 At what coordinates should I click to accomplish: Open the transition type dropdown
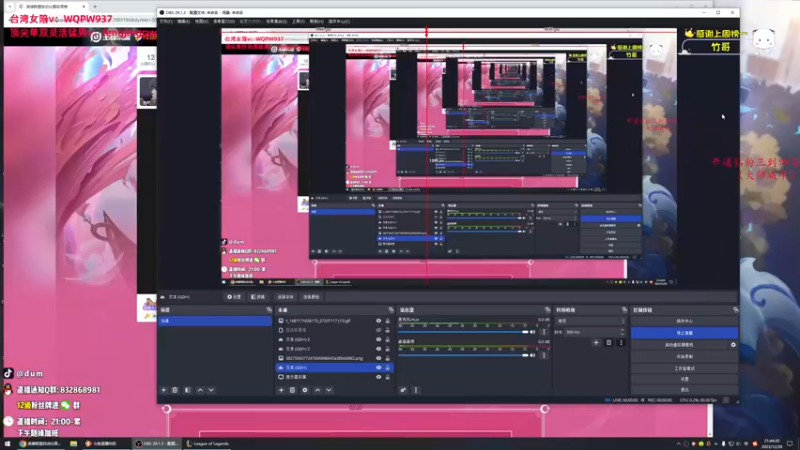(x=590, y=321)
